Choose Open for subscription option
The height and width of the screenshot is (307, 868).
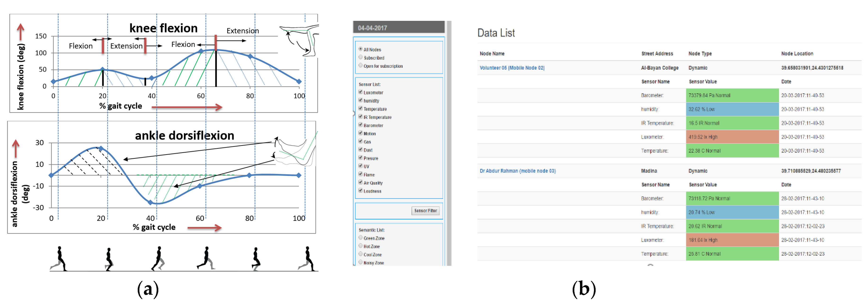[x=361, y=65]
